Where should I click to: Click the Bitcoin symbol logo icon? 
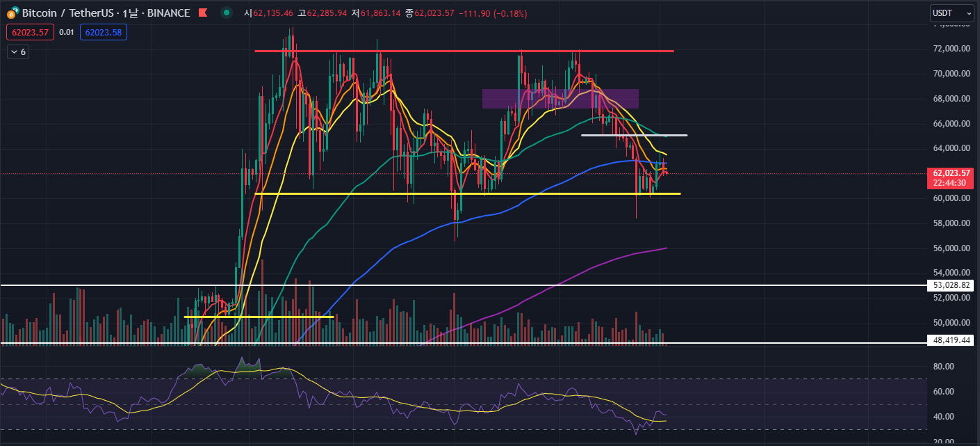pyautogui.click(x=13, y=13)
